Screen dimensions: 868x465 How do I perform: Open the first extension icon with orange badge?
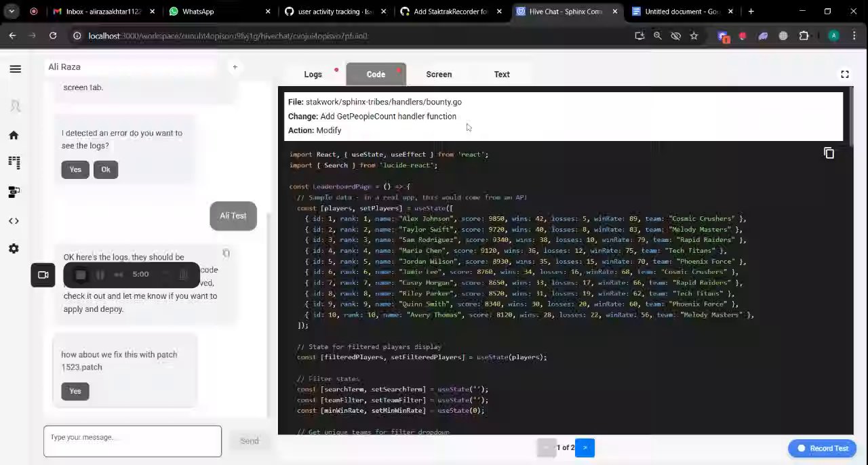tap(723, 37)
